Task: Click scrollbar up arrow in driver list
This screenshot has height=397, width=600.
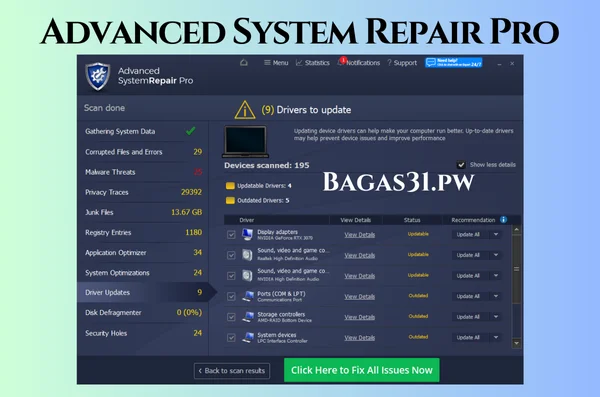Action: 517,230
